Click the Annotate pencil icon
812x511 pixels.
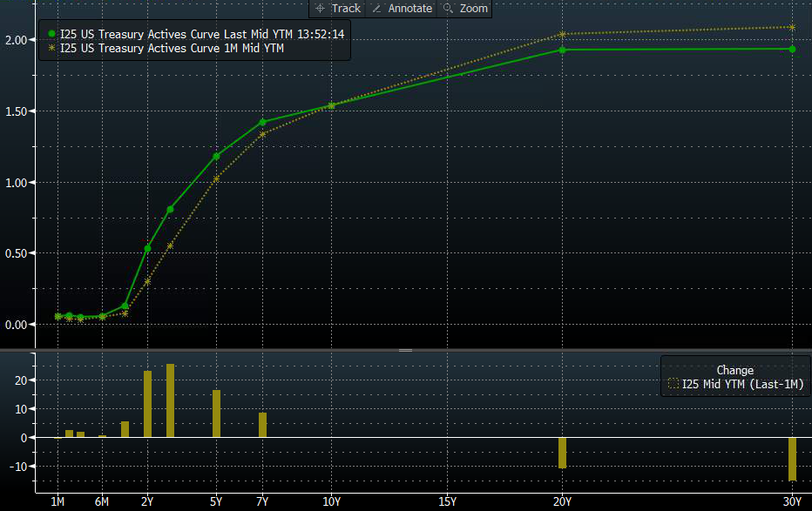376,9
